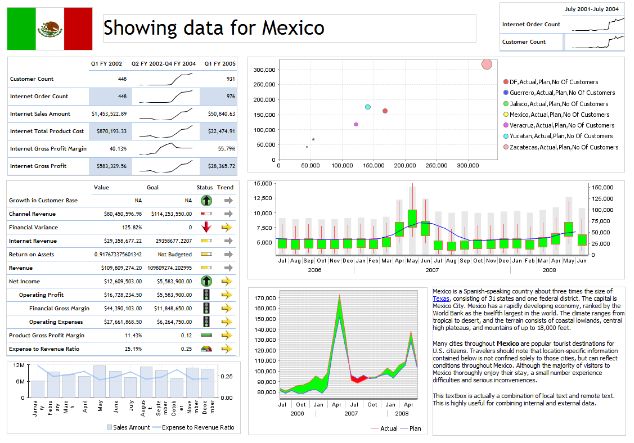The height and width of the screenshot is (443, 634).
Task: Click the cyan bubble in scatter chart
Action: click(x=368, y=107)
